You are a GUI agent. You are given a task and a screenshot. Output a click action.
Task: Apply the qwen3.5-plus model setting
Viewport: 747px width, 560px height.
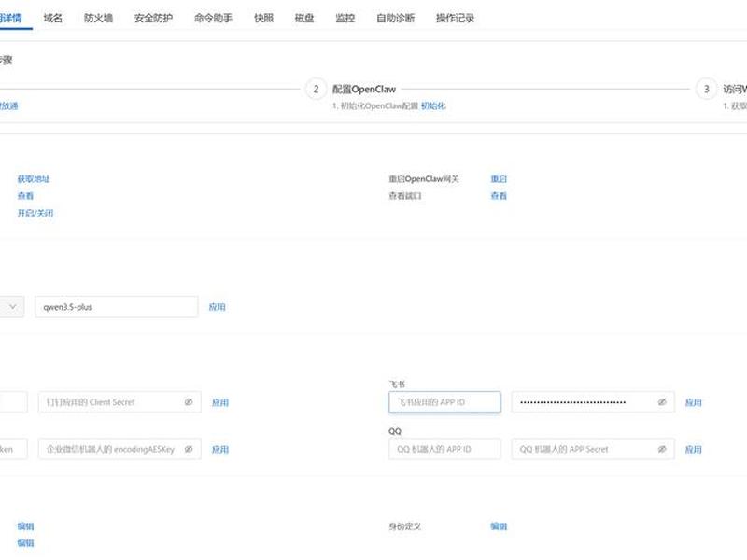[218, 307]
